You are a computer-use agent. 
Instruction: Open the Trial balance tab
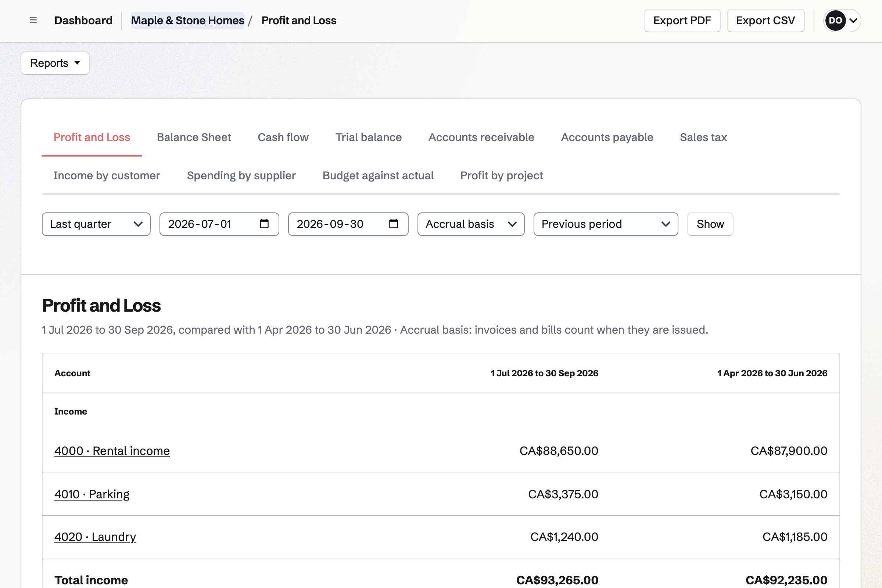(369, 137)
